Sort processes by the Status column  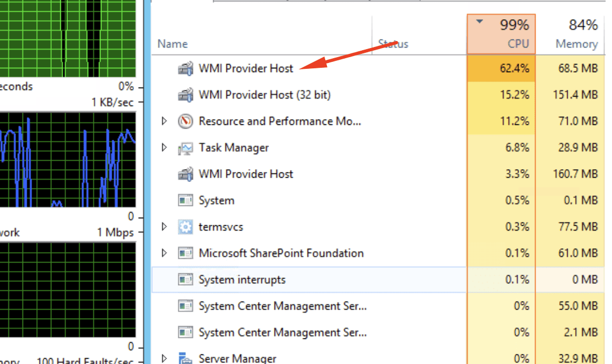tap(419, 35)
